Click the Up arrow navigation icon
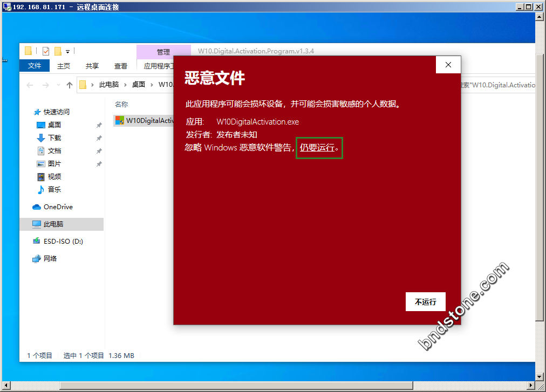The image size is (546, 392). point(69,85)
